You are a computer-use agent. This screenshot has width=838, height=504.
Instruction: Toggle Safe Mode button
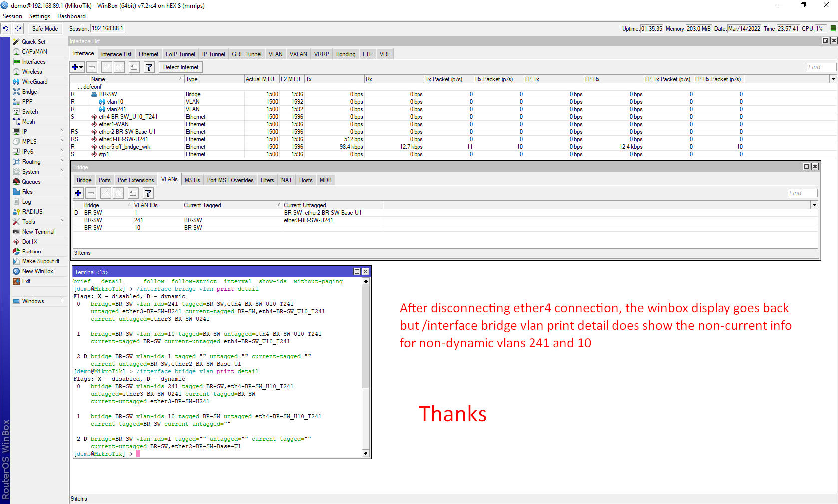point(45,29)
